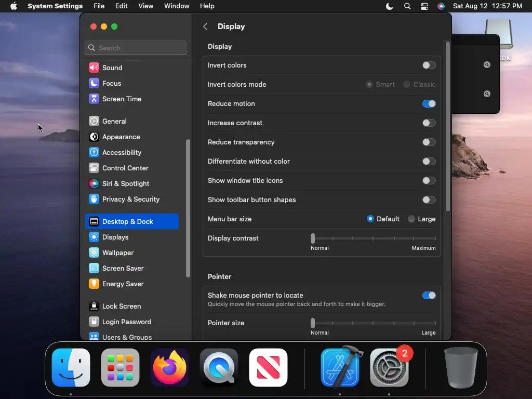The height and width of the screenshot is (399, 532).
Task: Select Default menu bar size
Action: (370, 219)
